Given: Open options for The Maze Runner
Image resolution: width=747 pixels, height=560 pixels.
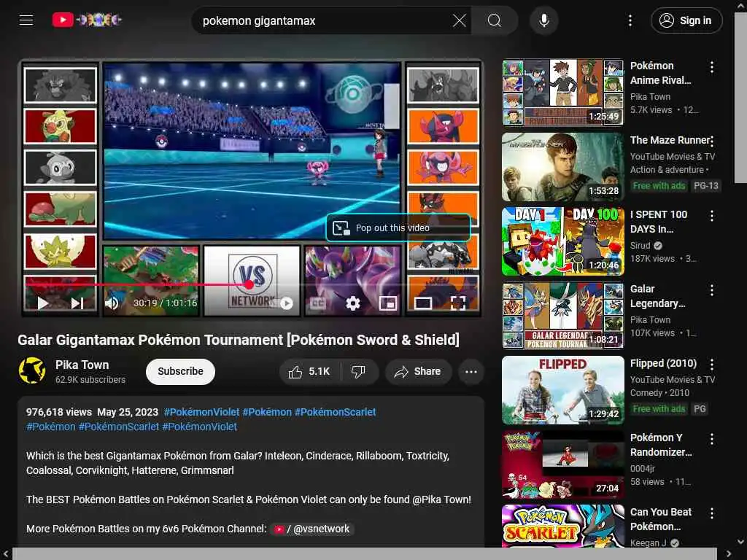Looking at the screenshot, I should (x=712, y=141).
